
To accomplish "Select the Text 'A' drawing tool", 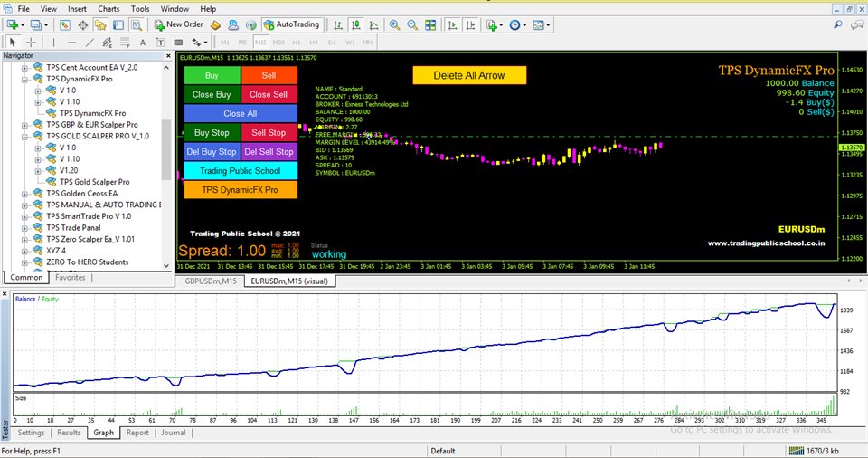I will tap(142, 43).
